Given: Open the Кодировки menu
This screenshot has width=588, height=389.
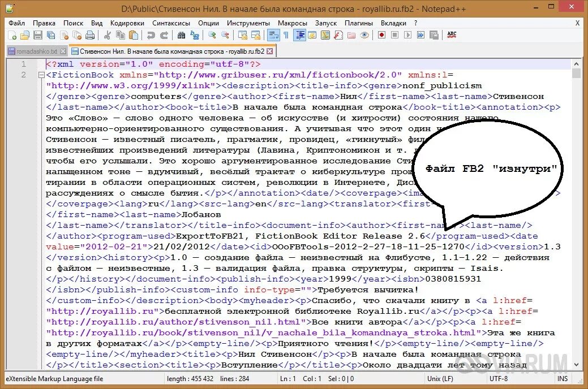Looking at the screenshot, I should [127, 23].
